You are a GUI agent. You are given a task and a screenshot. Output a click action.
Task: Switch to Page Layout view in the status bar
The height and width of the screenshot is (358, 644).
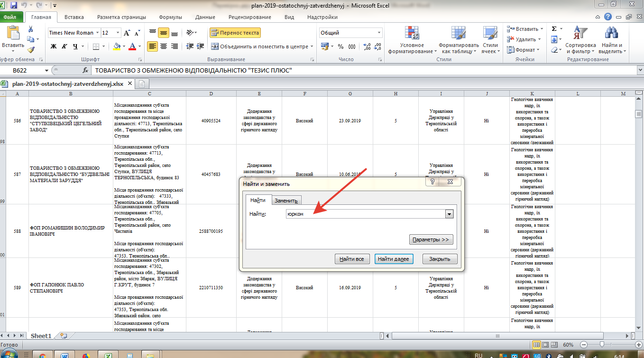[545, 345]
